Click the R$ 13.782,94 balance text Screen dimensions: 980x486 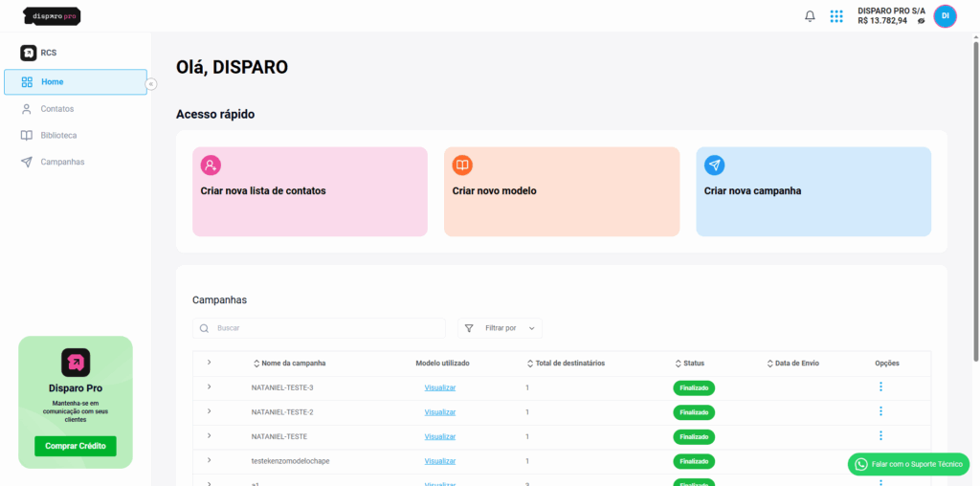pyautogui.click(x=882, y=21)
